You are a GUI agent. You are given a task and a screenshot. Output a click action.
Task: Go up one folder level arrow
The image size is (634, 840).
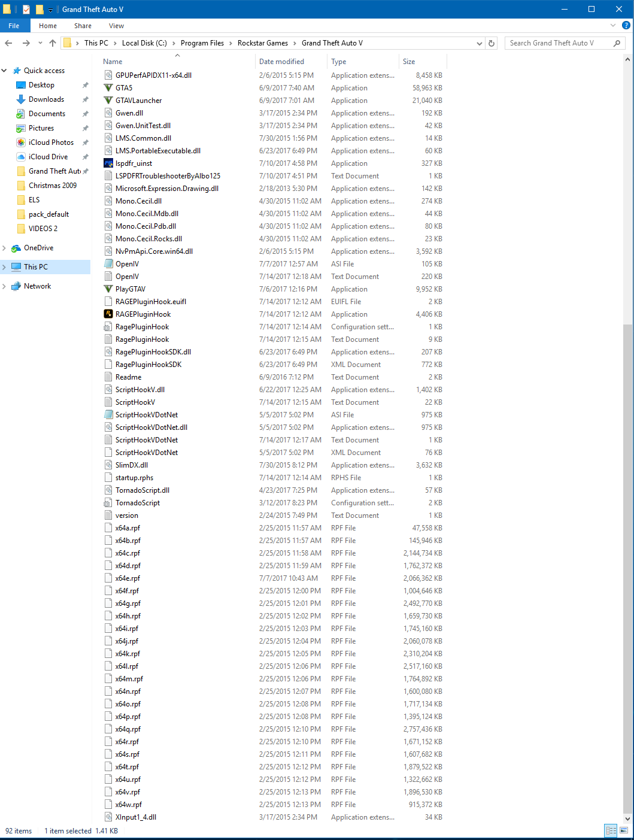[x=53, y=43]
